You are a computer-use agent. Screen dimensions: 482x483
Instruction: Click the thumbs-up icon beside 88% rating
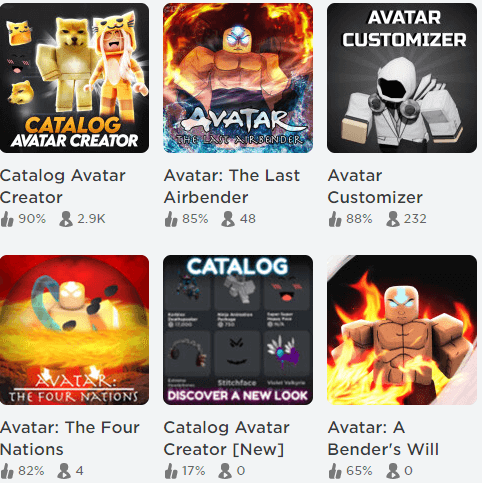pyautogui.click(x=335, y=219)
